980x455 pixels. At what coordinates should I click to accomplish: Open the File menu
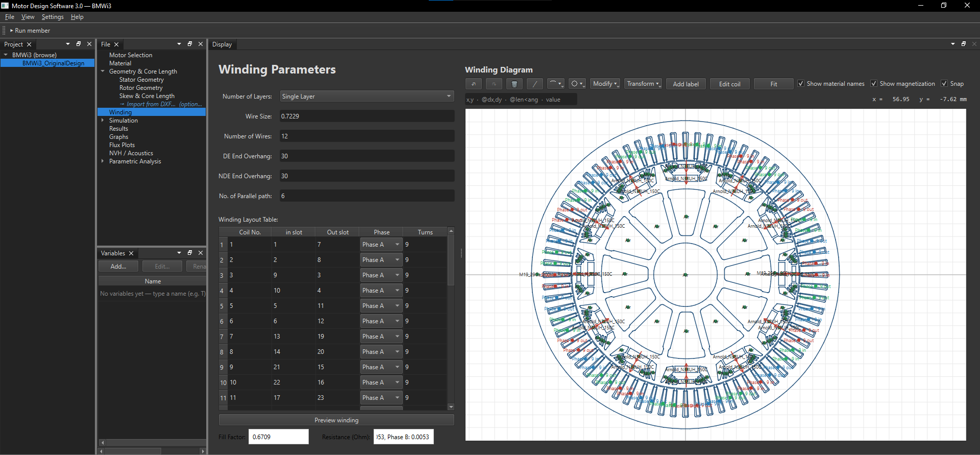(x=10, y=17)
